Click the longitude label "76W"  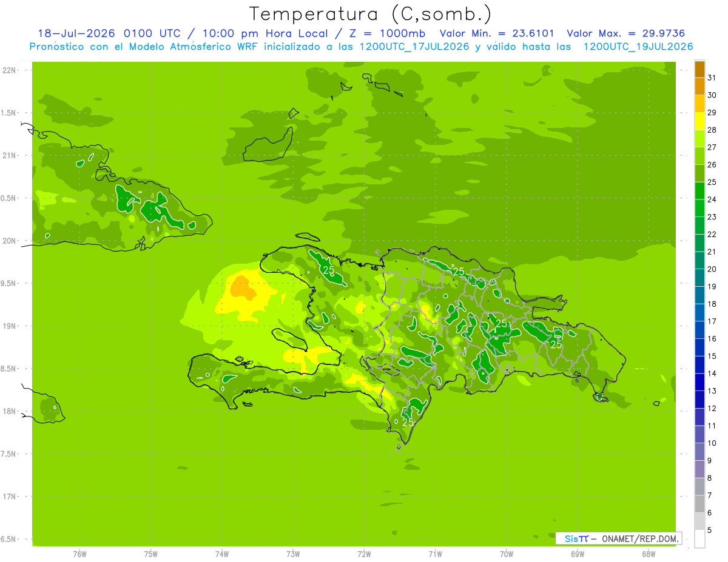79,554
